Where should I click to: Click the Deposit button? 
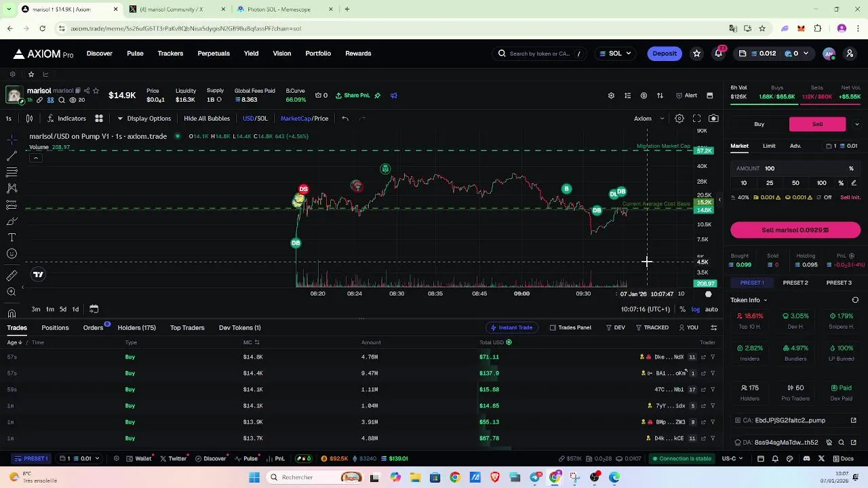665,54
